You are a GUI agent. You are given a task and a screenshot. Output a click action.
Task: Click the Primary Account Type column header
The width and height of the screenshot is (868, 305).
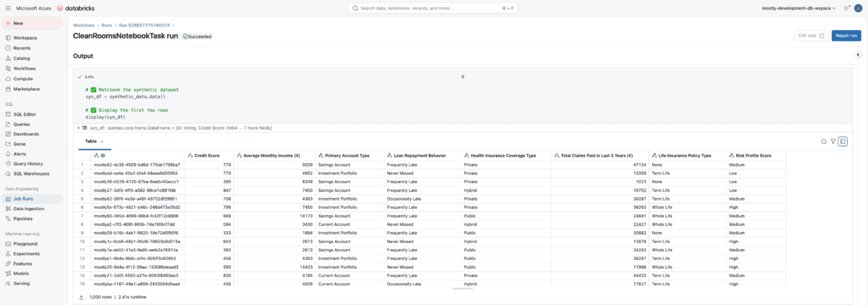(350, 156)
